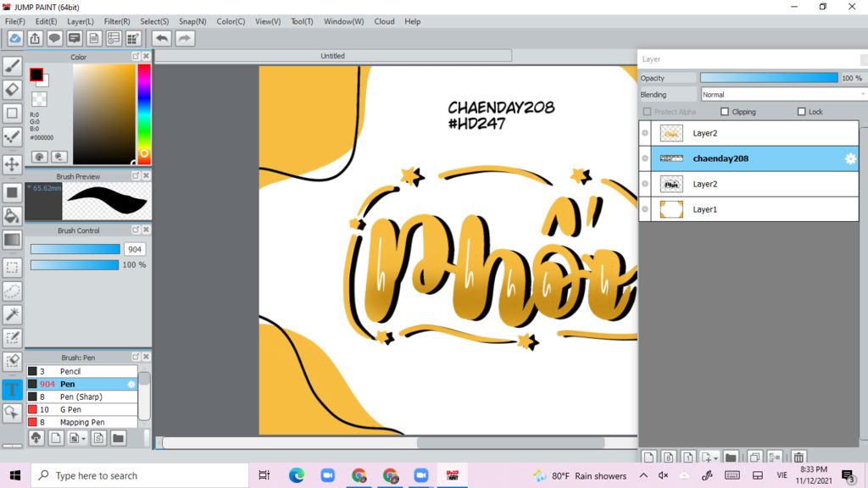Image resolution: width=868 pixels, height=488 pixels.
Task: Click the export/share icon in toolbar
Action: point(35,38)
